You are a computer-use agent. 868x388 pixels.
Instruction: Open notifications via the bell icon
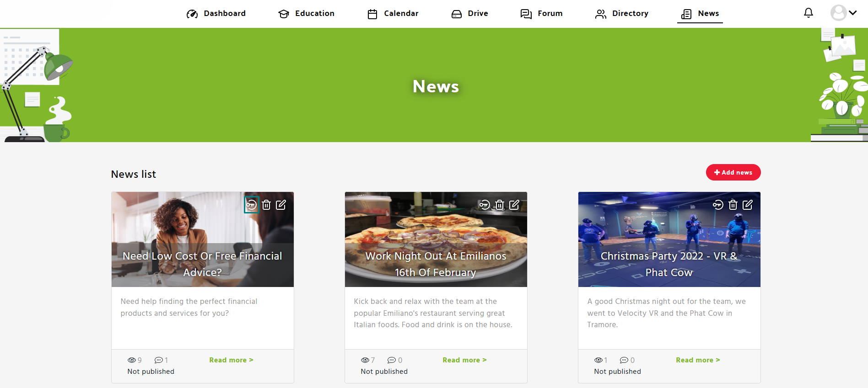[809, 13]
